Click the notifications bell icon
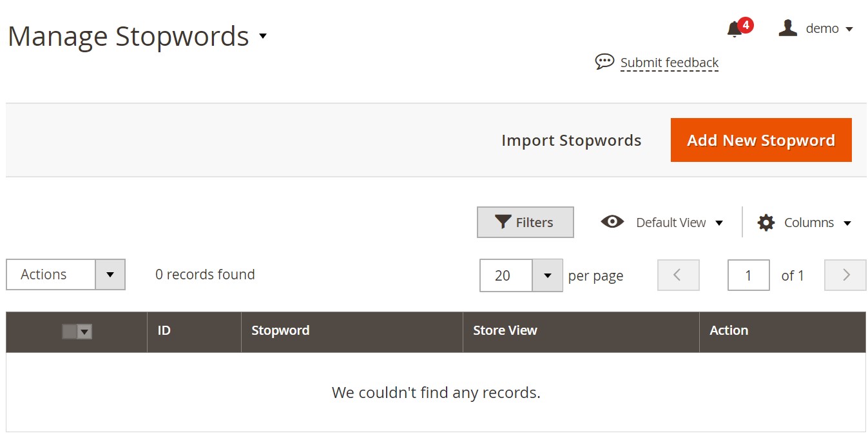The height and width of the screenshot is (438, 868). [x=734, y=29]
